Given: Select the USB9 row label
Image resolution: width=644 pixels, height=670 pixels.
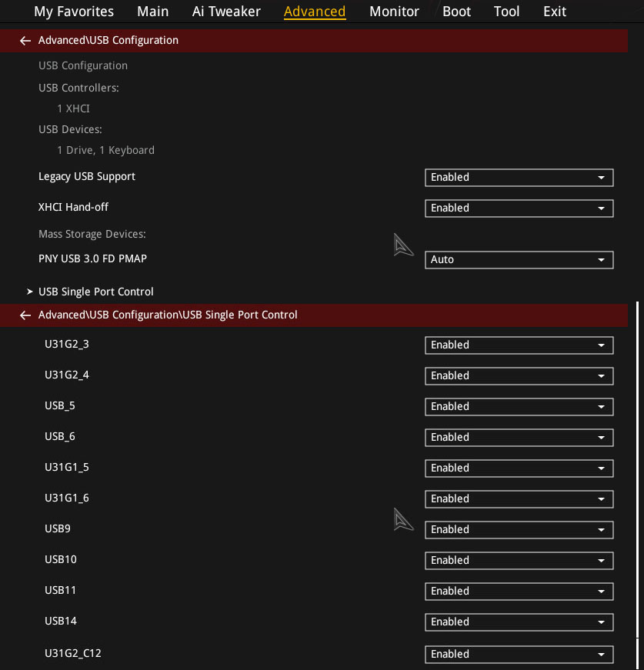Looking at the screenshot, I should (x=58, y=529).
